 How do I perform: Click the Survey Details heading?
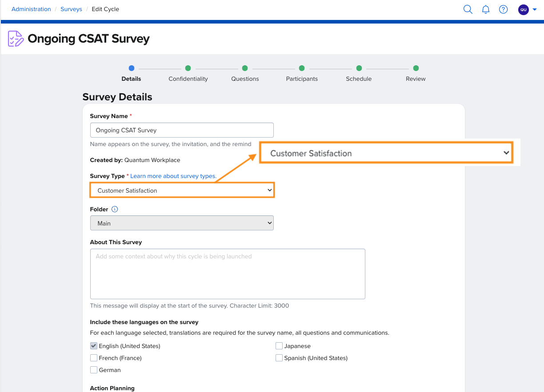117,97
